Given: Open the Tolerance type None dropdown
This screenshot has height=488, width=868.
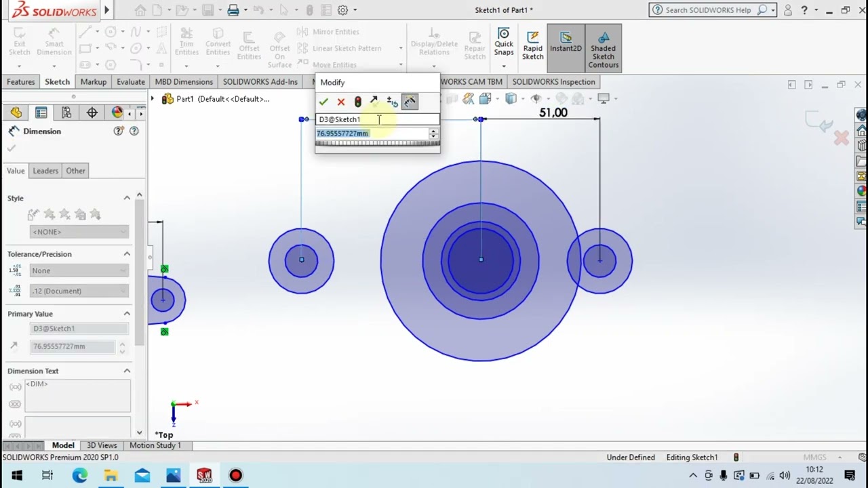Looking at the screenshot, I should click(79, 270).
